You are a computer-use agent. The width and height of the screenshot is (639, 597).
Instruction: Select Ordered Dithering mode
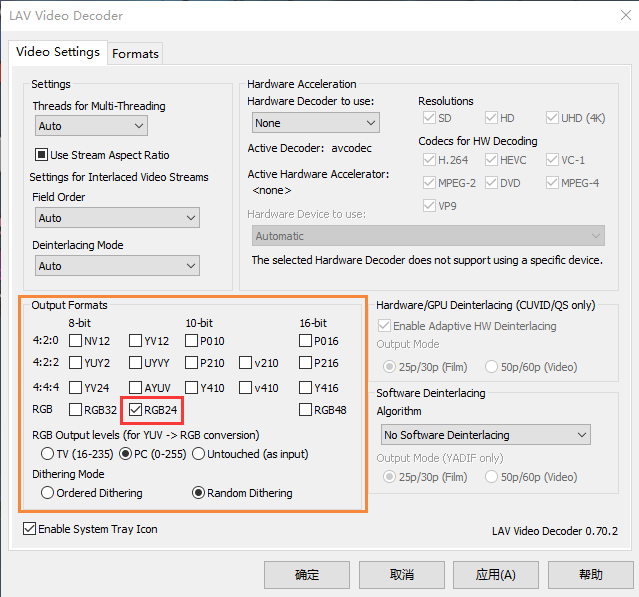point(48,493)
